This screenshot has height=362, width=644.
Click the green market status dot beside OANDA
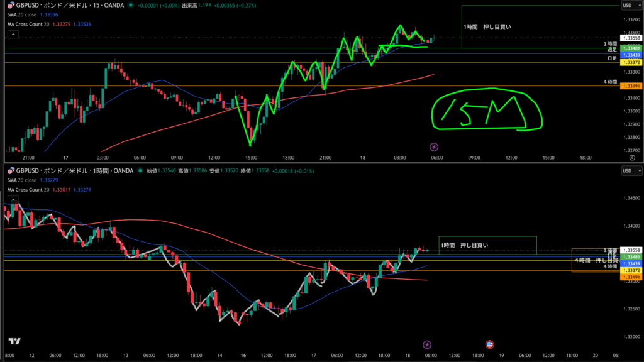pos(130,5)
